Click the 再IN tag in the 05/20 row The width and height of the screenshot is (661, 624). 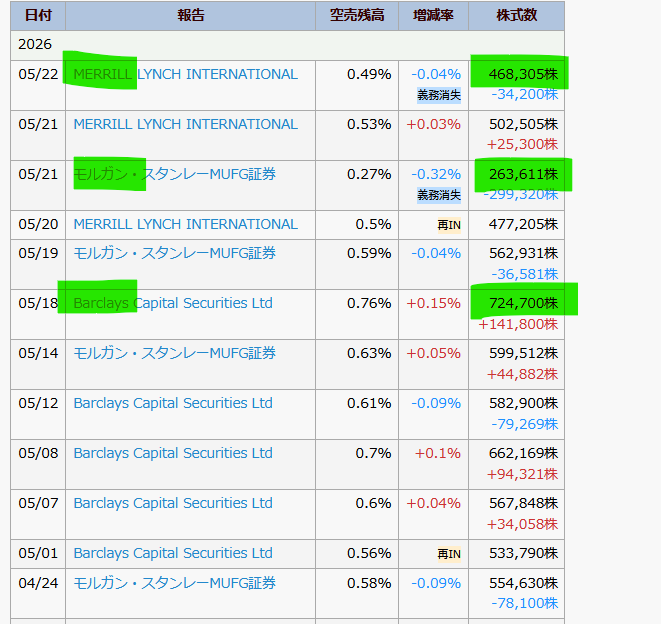pyautogui.click(x=449, y=226)
